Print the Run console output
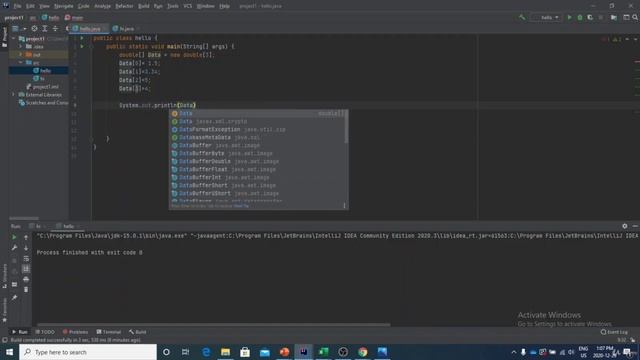640x360 pixels. pyautogui.click(x=26, y=279)
